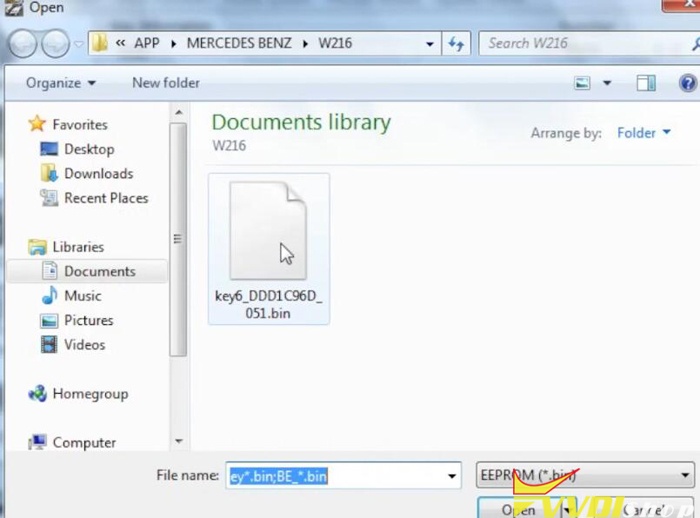Open recent locations dropdown beside Forward button
The height and width of the screenshot is (518, 700).
click(x=79, y=44)
